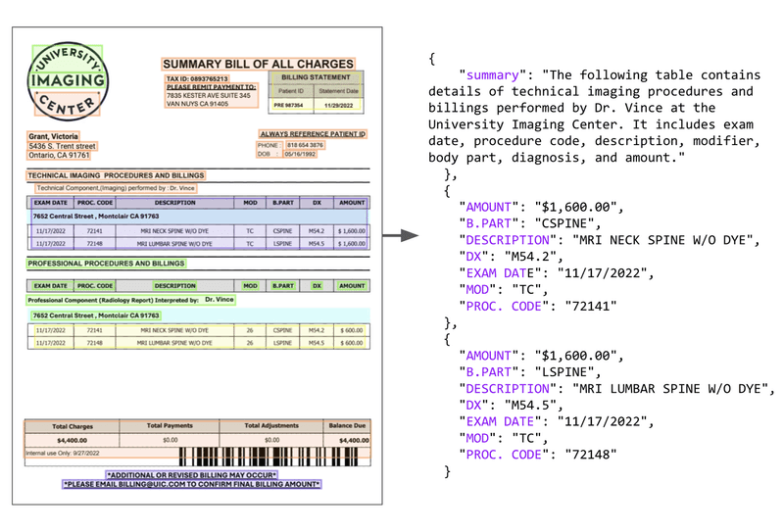Click the "summary" key in the JSON
This screenshot has width=784, height=532.
click(x=491, y=75)
